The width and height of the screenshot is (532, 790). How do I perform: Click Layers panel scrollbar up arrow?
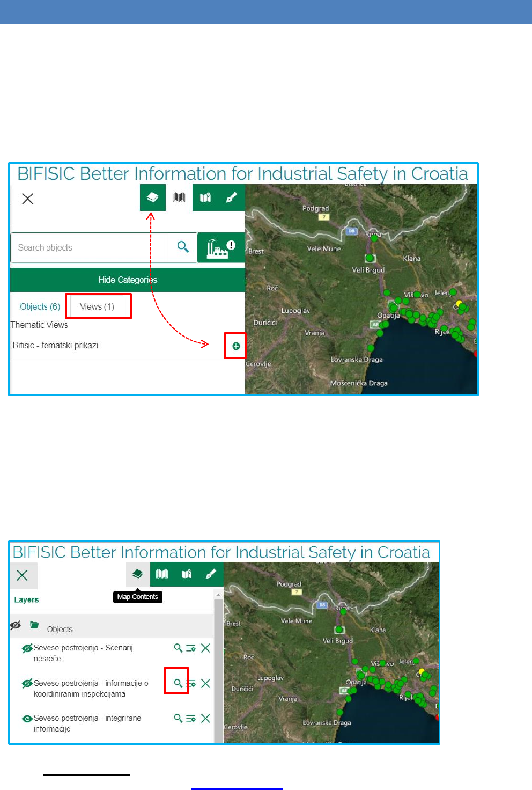click(218, 595)
